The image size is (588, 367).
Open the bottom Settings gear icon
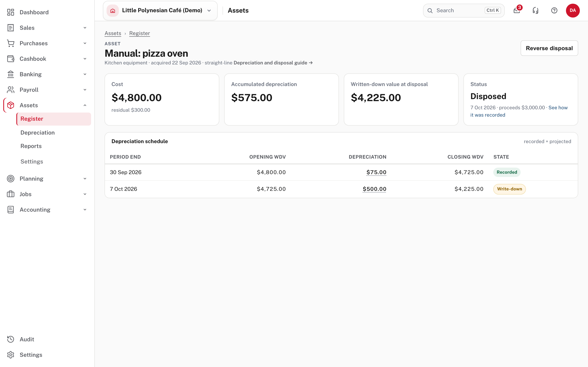pyautogui.click(x=11, y=355)
